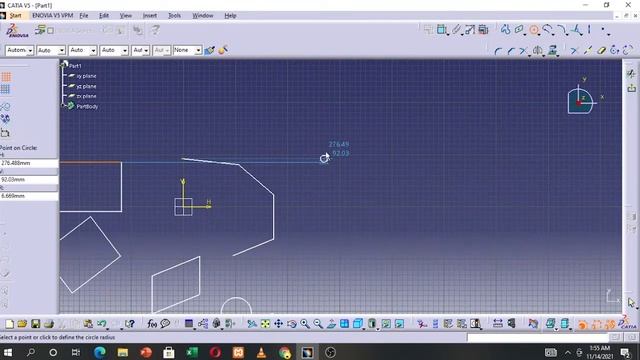Select the Mirror tool
640x360 pixels.
(x=538, y=51)
